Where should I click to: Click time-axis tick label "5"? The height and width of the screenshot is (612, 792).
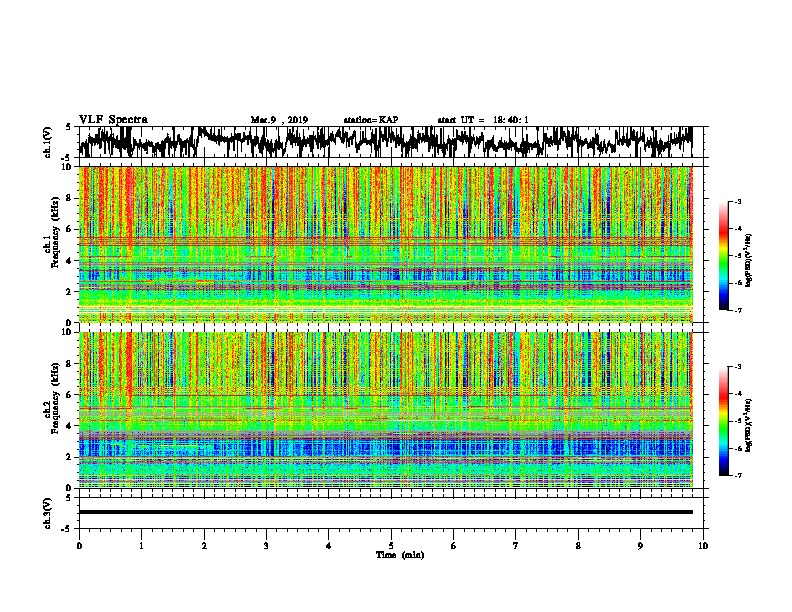[x=391, y=546]
